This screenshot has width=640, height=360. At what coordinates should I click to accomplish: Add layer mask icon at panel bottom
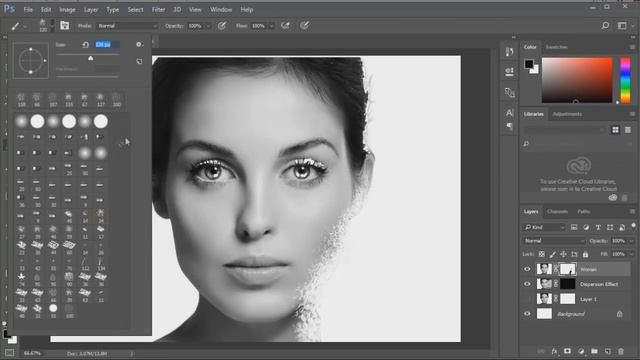coord(567,351)
